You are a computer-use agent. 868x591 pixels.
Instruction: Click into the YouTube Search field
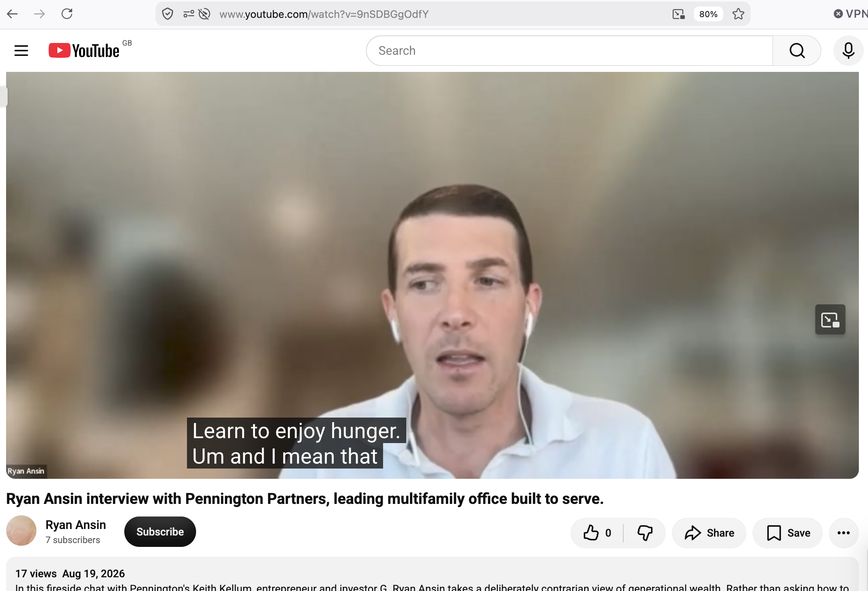(x=569, y=51)
